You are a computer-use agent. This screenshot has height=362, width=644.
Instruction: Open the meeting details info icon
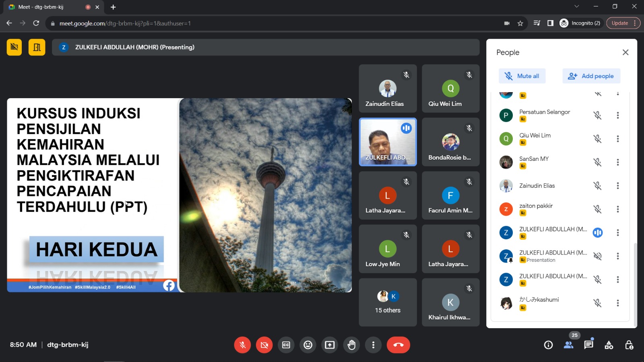548,345
